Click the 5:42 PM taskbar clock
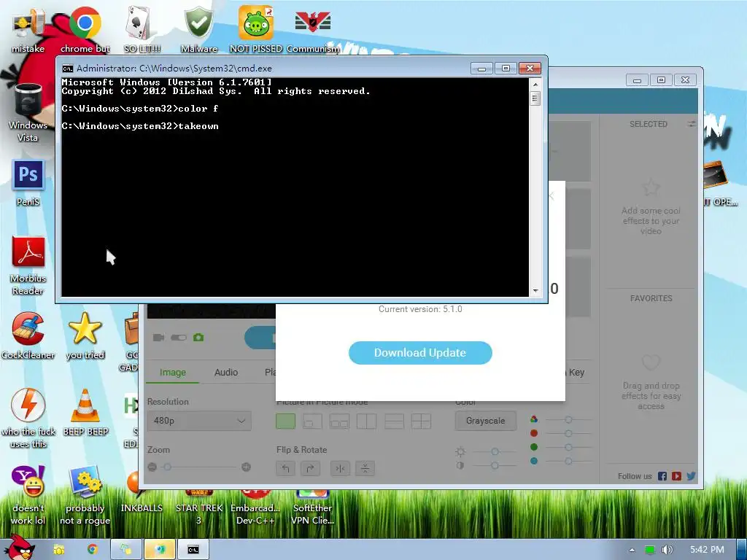This screenshot has height=560, width=747. tap(707, 550)
